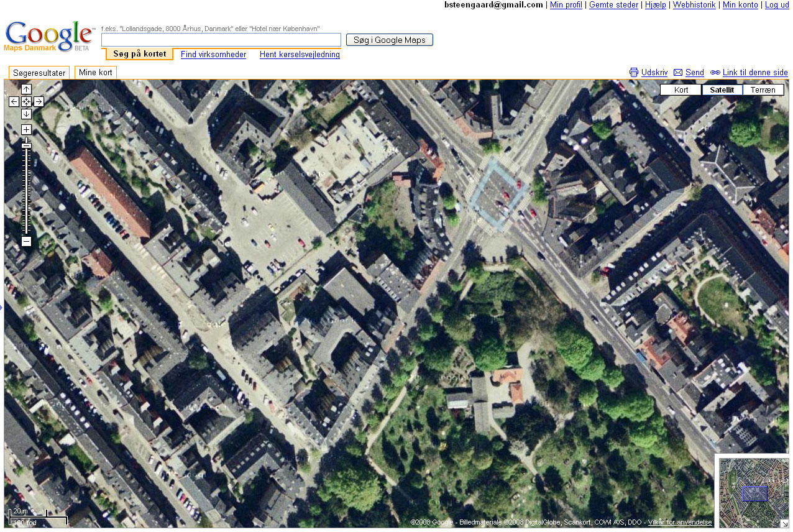Image resolution: width=793 pixels, height=532 pixels.
Task: Zoom out with the minus button
Action: point(26,241)
